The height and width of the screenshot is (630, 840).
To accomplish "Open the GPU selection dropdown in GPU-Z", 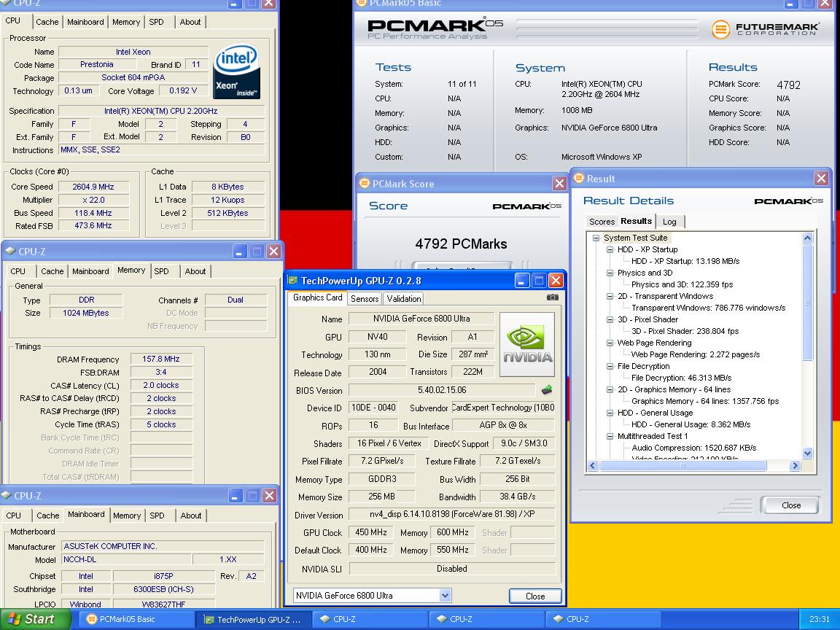I will click(445, 595).
